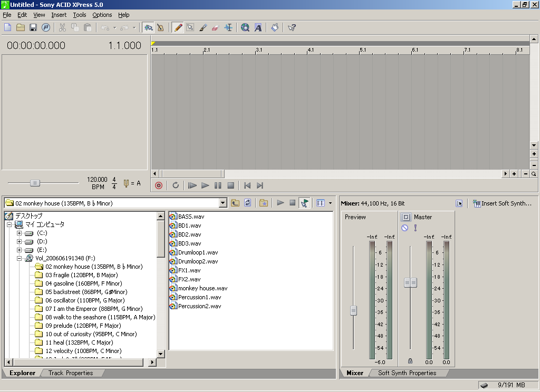Adjust the Preview volume fader
The height and width of the screenshot is (392, 540).
(x=353, y=310)
